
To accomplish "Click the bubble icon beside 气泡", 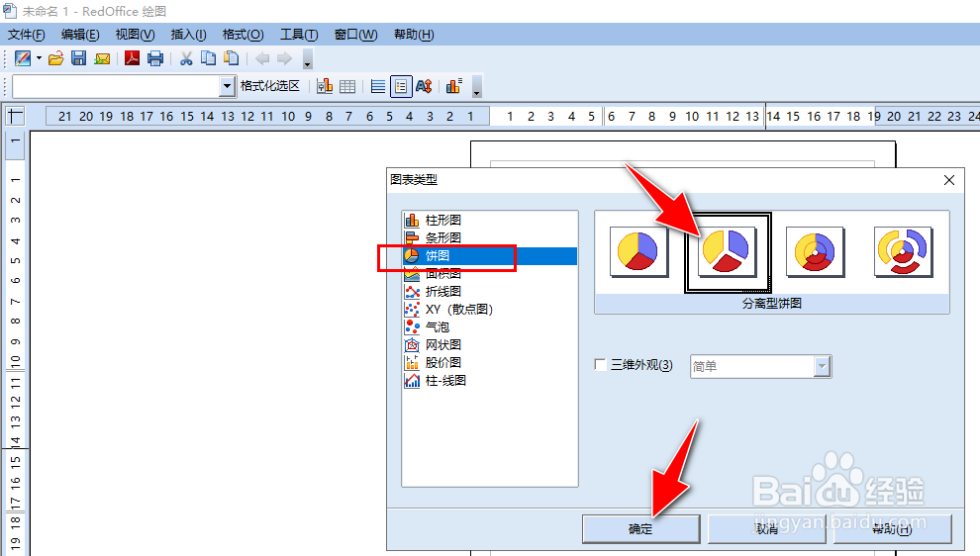I will (x=412, y=326).
